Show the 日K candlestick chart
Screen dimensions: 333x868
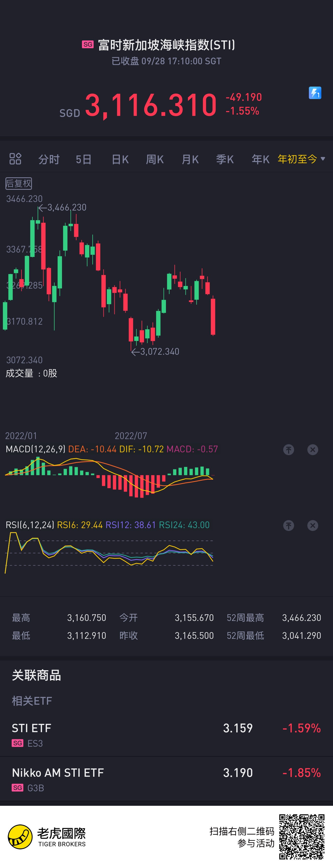[120, 159]
